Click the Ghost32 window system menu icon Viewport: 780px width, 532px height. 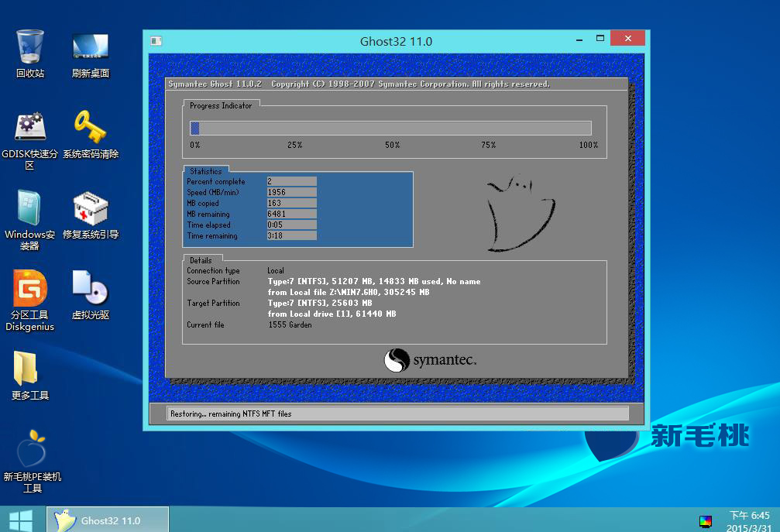[156, 41]
